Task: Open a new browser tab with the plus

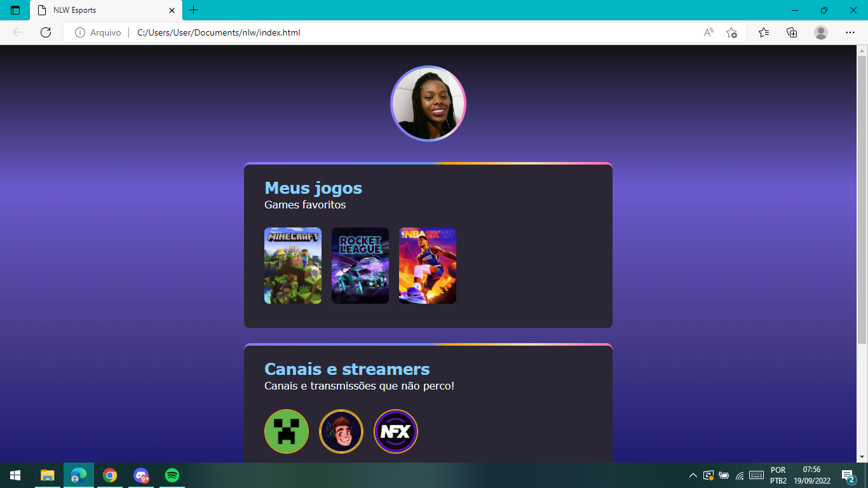Action: coord(193,10)
